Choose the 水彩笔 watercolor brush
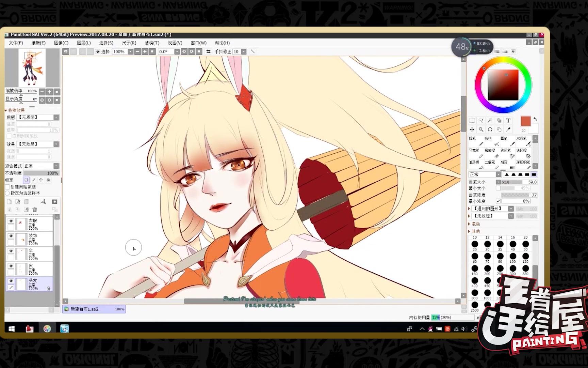Image resolution: width=588 pixels, height=368 pixels. [523, 141]
